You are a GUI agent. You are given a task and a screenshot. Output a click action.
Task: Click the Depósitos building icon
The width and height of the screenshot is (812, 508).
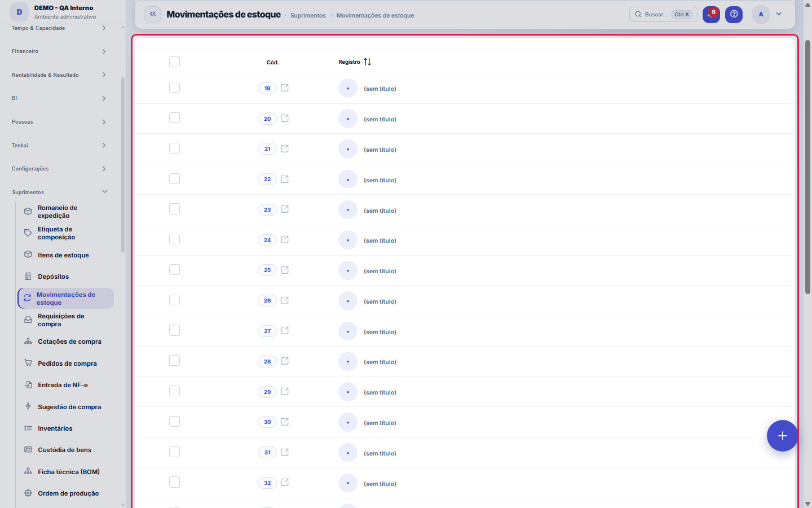(x=28, y=276)
